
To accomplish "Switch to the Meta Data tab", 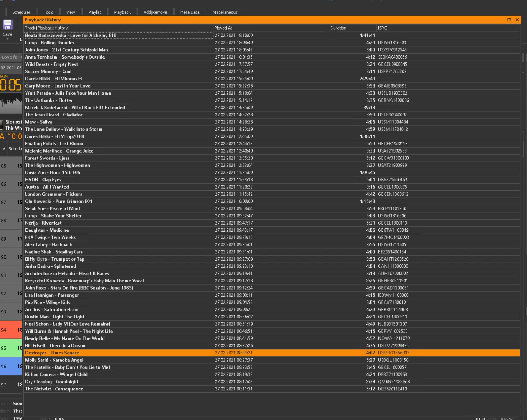I will pyautogui.click(x=190, y=12).
